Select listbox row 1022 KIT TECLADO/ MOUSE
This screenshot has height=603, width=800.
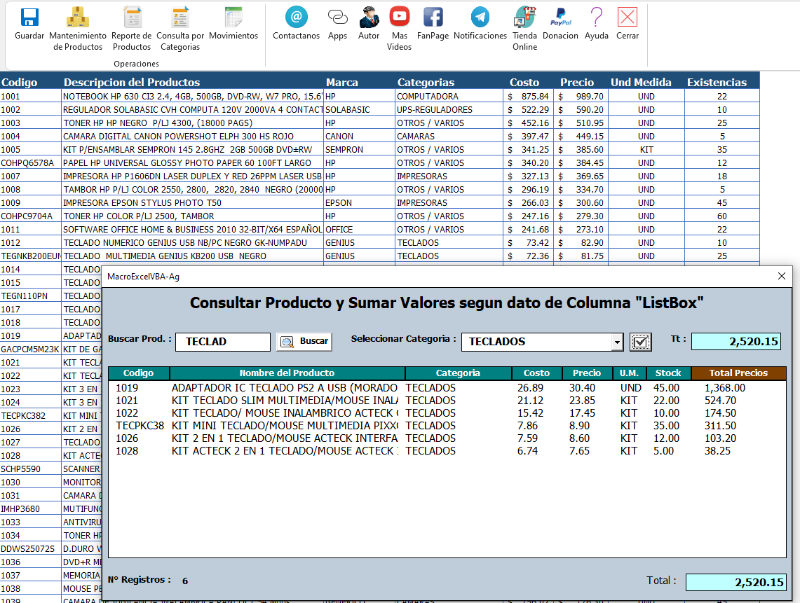(447, 413)
